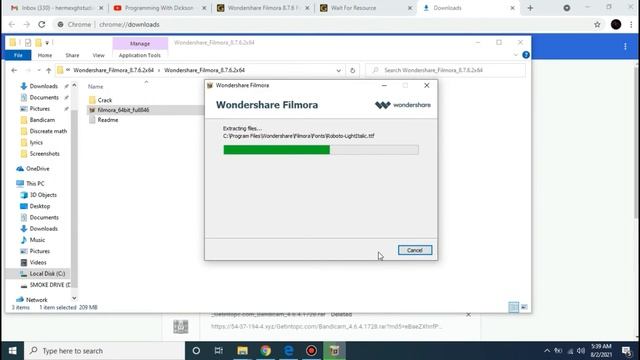Click the Manage contextual tab
The image size is (640, 360).
click(140, 43)
